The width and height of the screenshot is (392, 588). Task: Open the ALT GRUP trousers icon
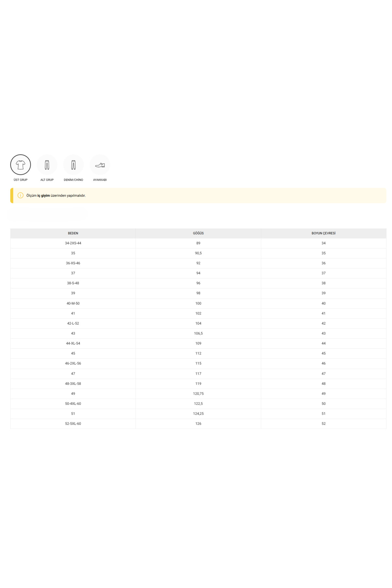pyautogui.click(x=47, y=165)
